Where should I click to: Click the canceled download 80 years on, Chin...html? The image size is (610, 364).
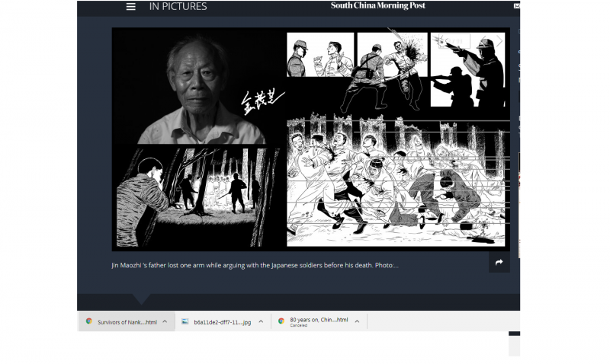(319, 321)
